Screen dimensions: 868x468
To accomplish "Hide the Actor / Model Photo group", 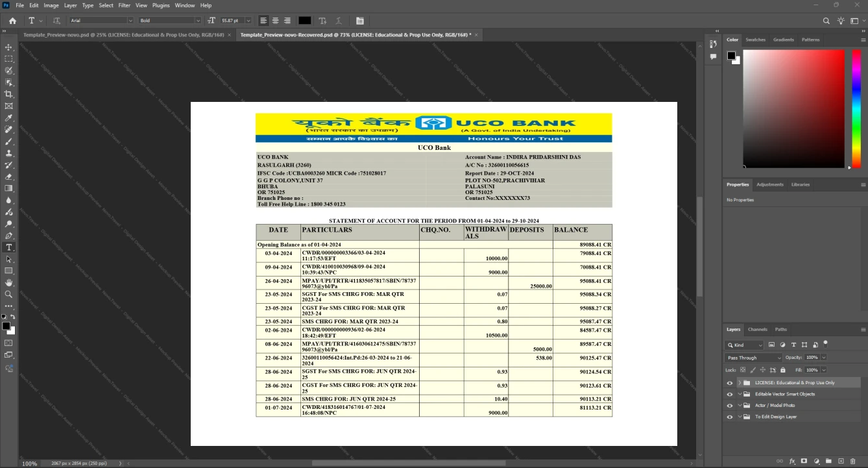I will (730, 406).
